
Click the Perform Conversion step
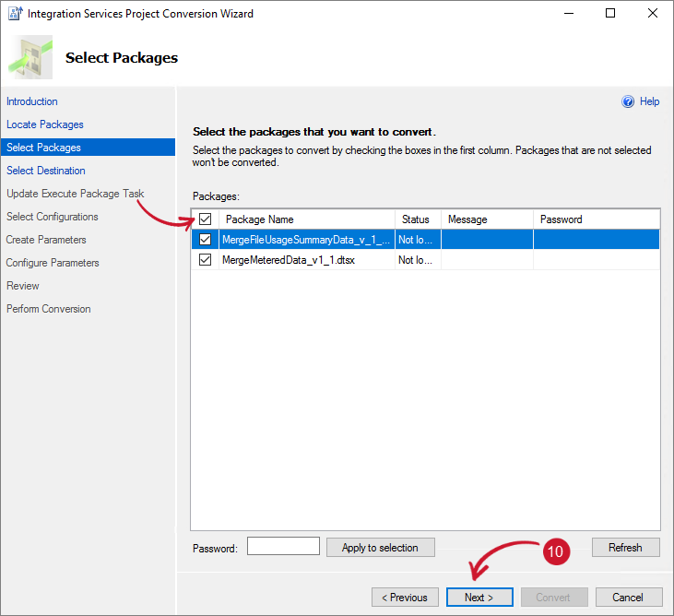point(49,309)
